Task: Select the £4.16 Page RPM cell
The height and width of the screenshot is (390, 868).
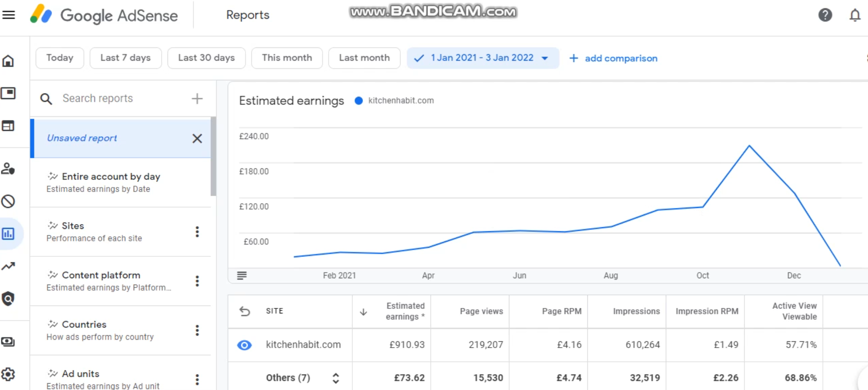Action: click(x=570, y=345)
